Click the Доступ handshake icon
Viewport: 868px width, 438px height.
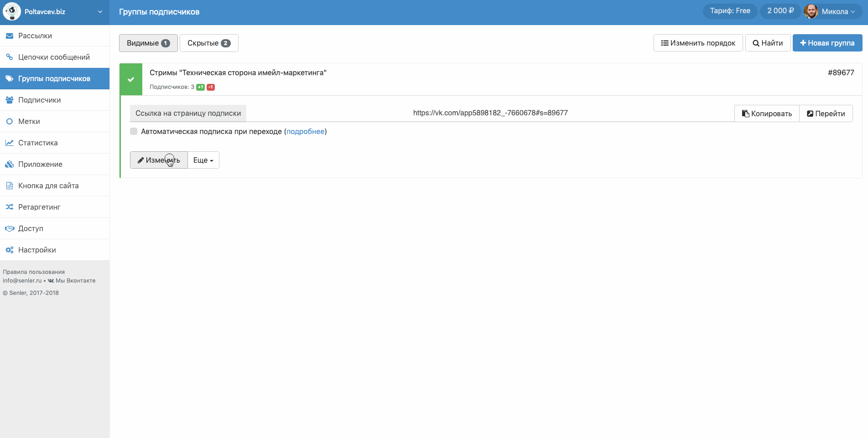[9, 229]
